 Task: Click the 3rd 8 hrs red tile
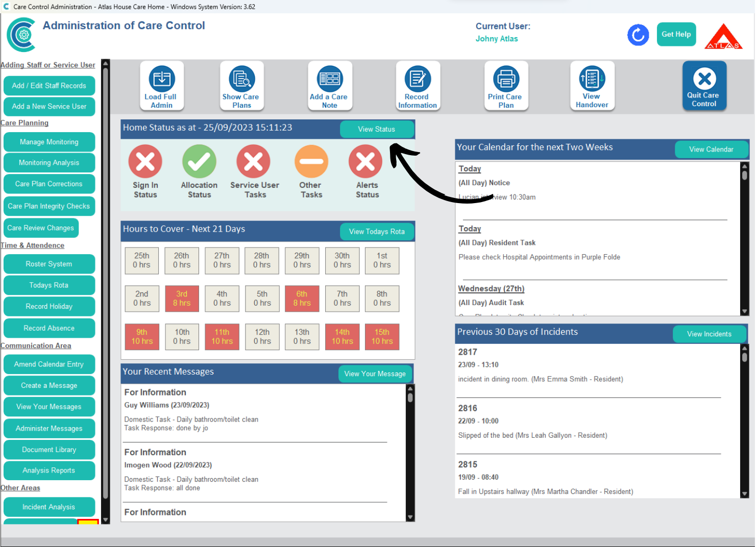pyautogui.click(x=182, y=299)
